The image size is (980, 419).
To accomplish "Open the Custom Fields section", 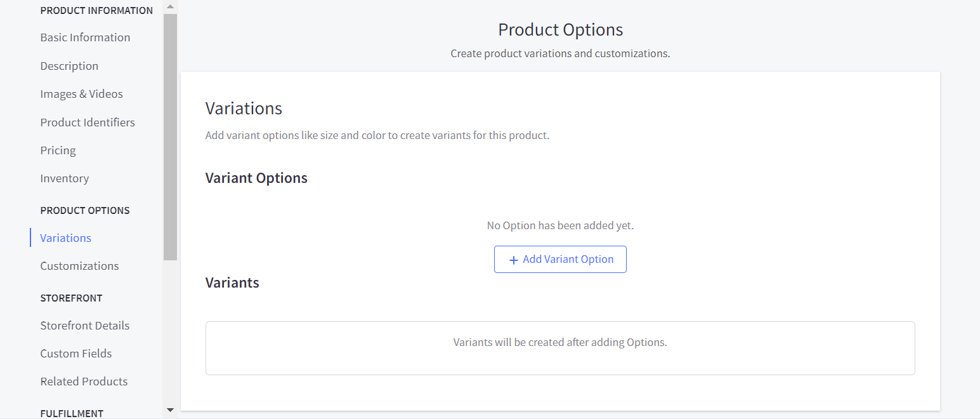I will (75, 354).
